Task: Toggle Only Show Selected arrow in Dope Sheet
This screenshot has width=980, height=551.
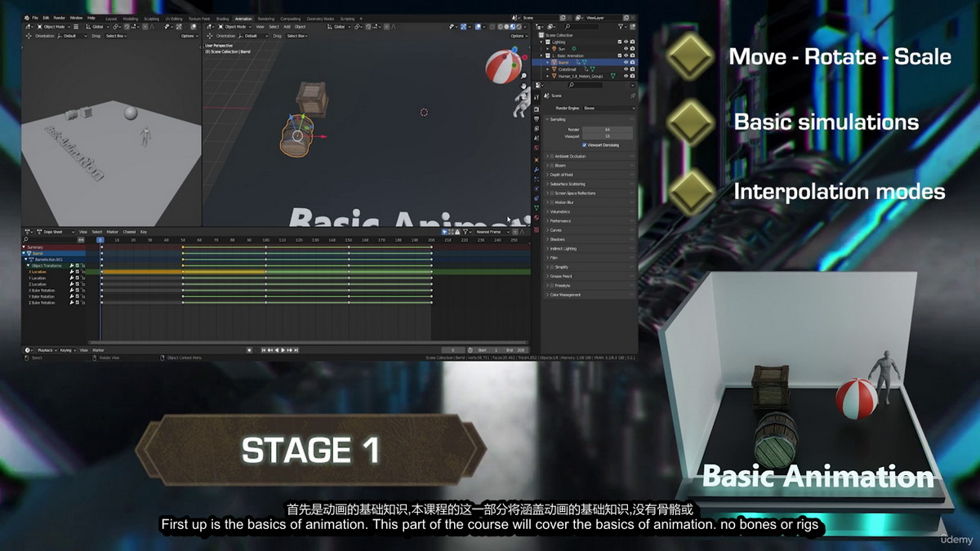Action: pos(445,232)
